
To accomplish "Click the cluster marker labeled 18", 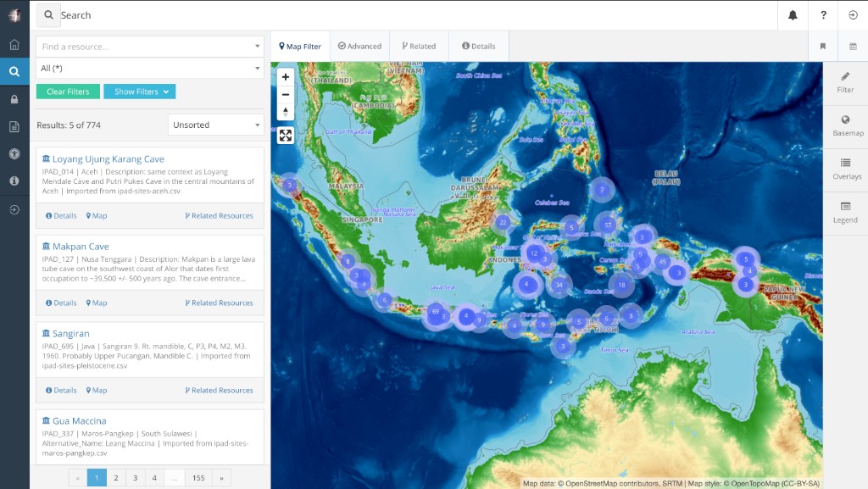I will 621,286.
